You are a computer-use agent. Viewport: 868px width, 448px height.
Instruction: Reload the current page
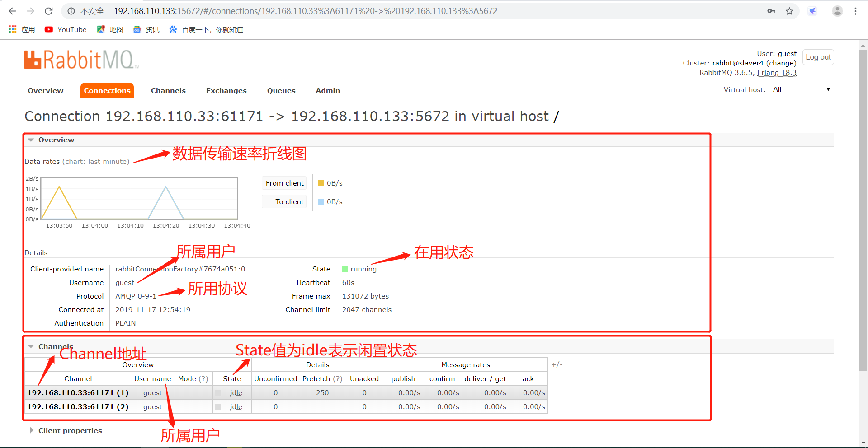(x=49, y=11)
